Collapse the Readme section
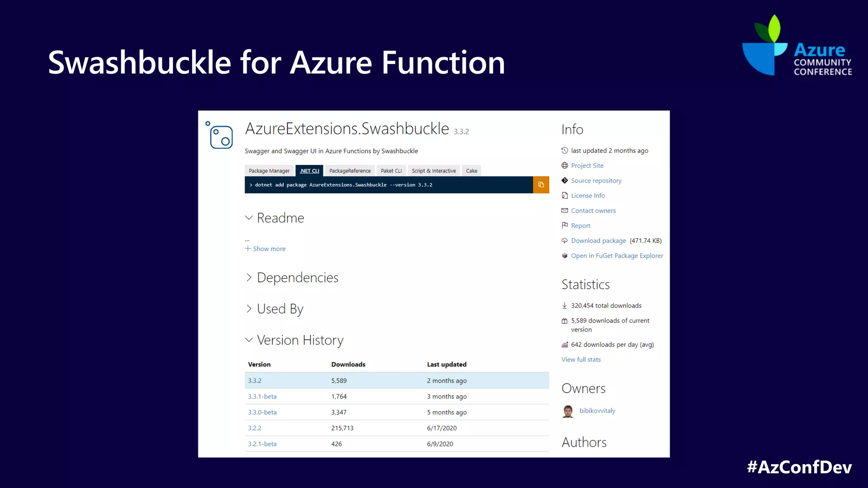868x488 pixels. (249, 218)
